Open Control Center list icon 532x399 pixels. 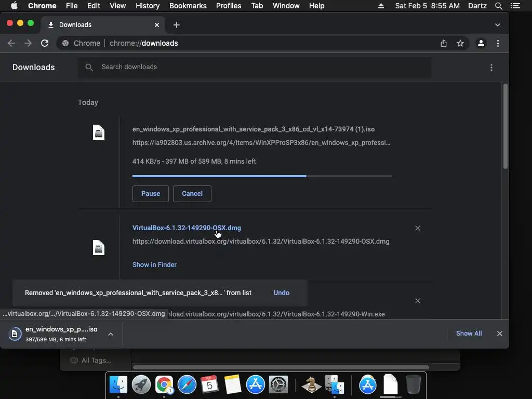515,6
